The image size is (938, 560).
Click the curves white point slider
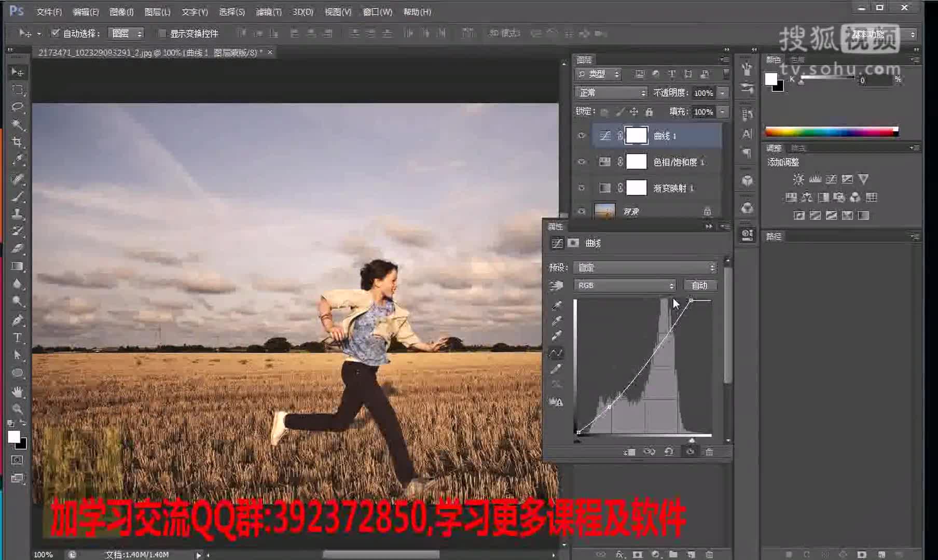pyautogui.click(x=692, y=440)
